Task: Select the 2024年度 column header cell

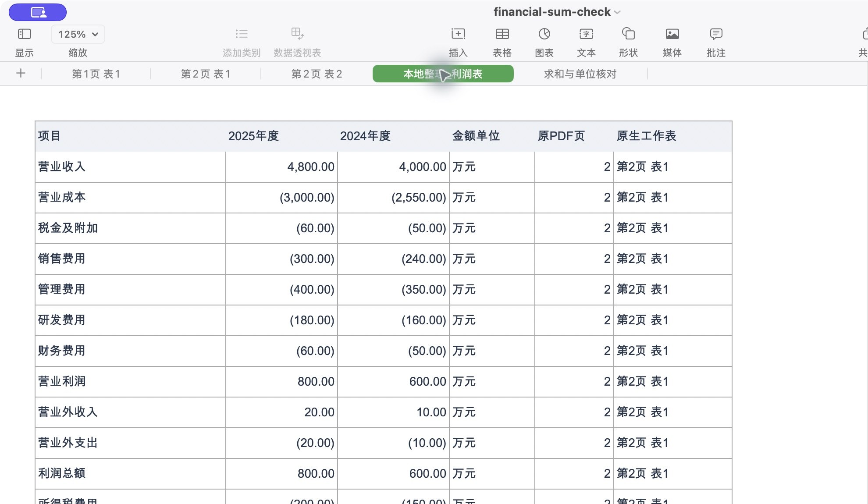Action: pyautogui.click(x=393, y=136)
